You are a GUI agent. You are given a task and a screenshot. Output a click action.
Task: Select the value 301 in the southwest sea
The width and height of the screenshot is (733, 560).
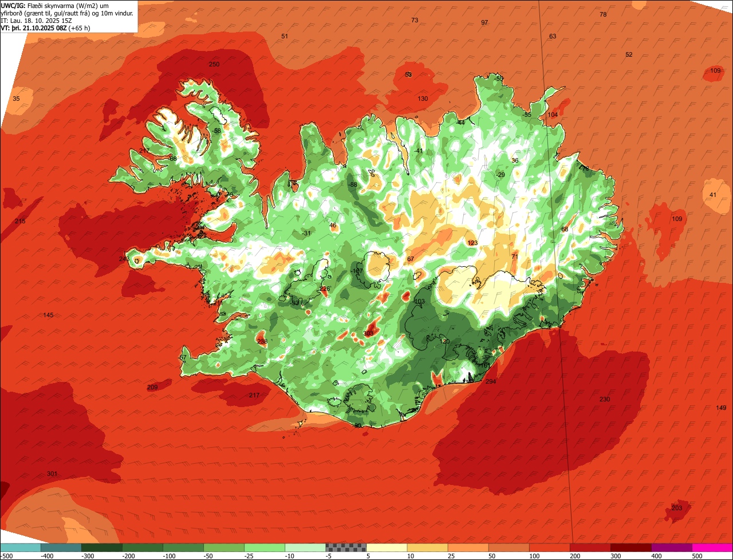point(52,474)
